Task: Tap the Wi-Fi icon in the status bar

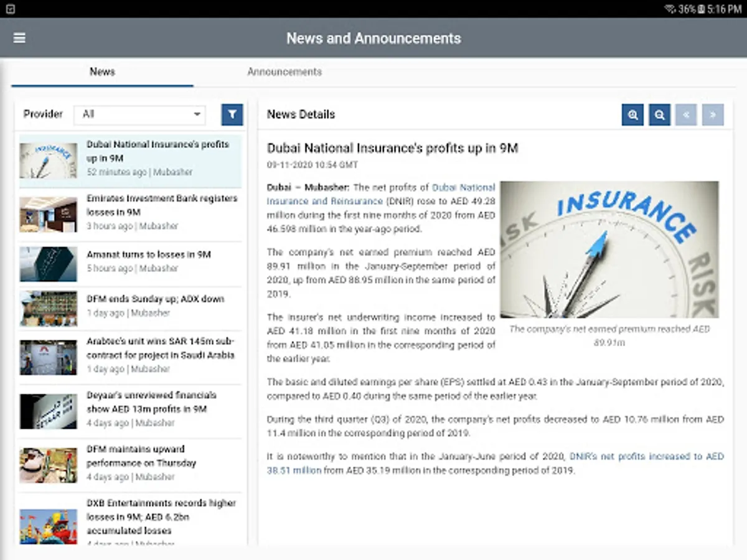Action: coord(671,7)
